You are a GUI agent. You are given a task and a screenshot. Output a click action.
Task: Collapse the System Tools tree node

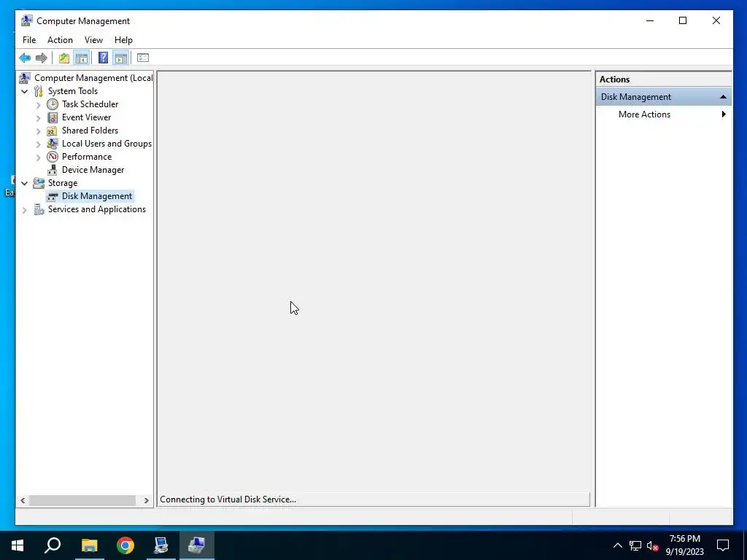[x=24, y=91]
